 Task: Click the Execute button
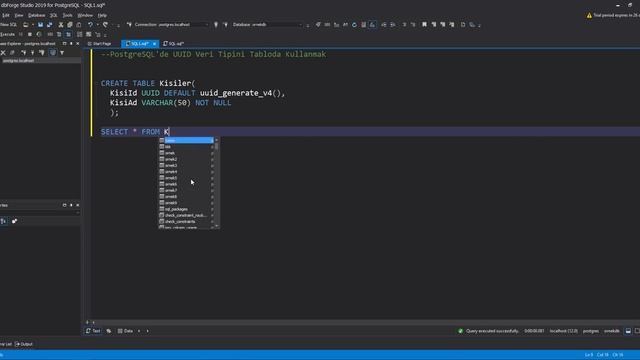click(x=7, y=34)
